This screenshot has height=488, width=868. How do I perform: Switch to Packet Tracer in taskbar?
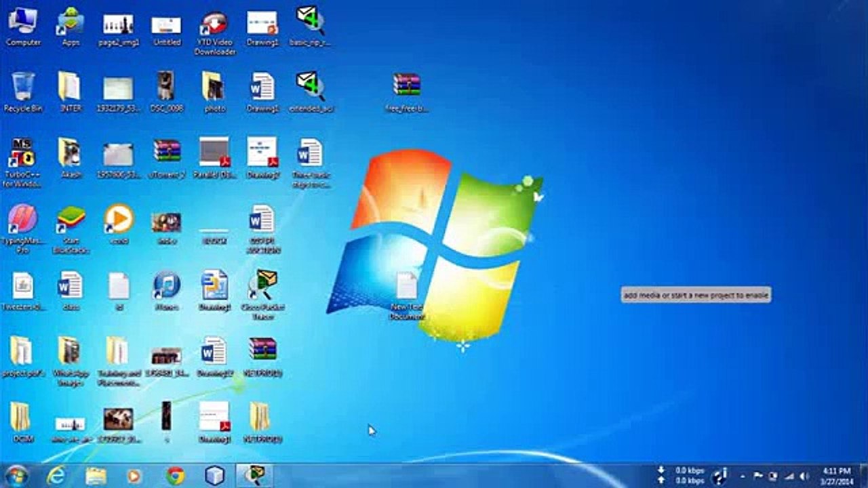tap(254, 476)
